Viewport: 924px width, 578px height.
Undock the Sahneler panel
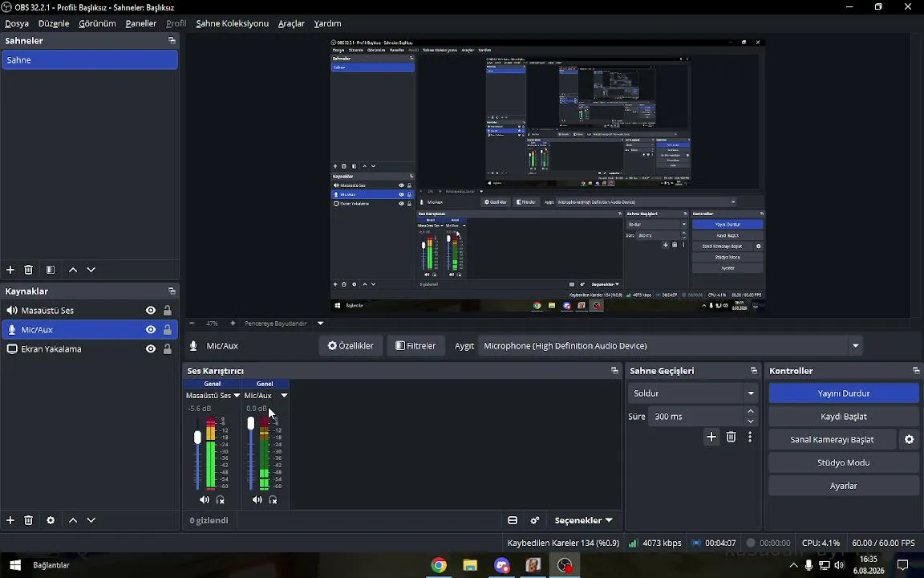tap(172, 41)
